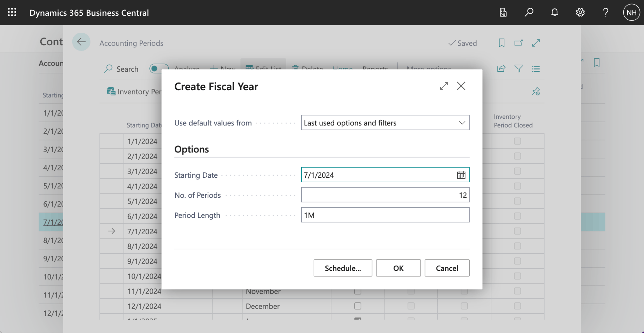The height and width of the screenshot is (333, 644).
Task: Expand the Create Fiscal Year dialog
Action: coord(444,86)
